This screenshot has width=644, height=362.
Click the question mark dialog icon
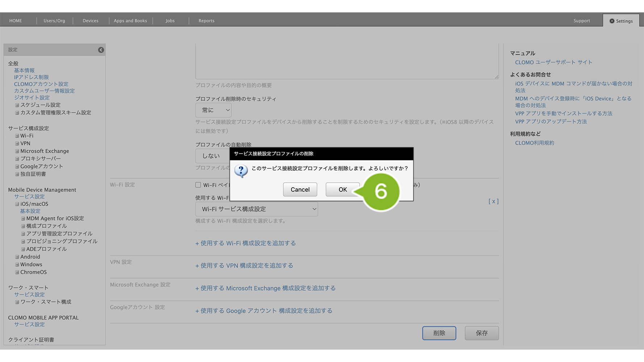point(241,171)
